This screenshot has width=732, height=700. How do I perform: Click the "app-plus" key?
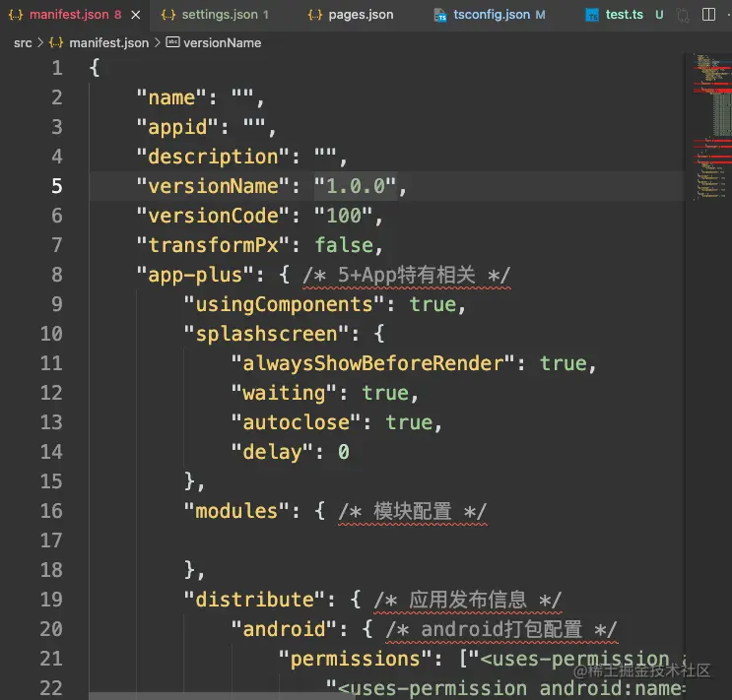click(x=195, y=275)
